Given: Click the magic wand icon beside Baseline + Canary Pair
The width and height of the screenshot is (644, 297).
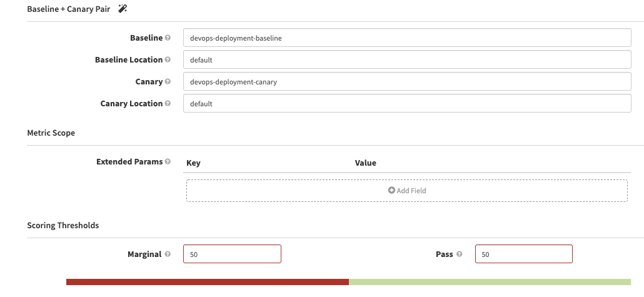Looking at the screenshot, I should tap(123, 9).
